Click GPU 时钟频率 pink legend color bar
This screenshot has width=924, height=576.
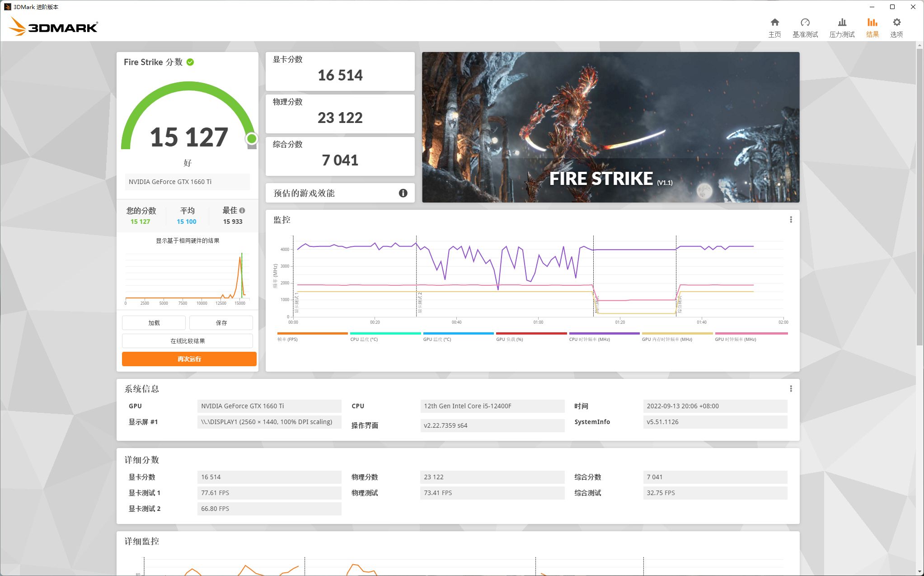tap(751, 334)
